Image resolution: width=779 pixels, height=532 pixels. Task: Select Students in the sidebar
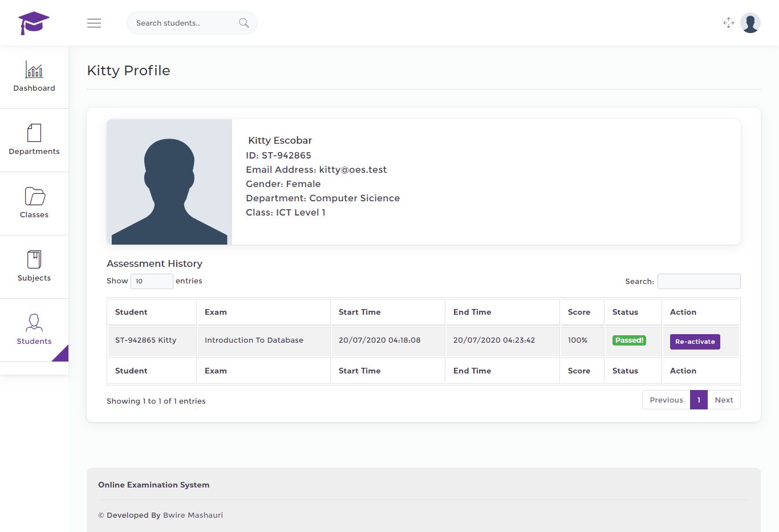[34, 330]
